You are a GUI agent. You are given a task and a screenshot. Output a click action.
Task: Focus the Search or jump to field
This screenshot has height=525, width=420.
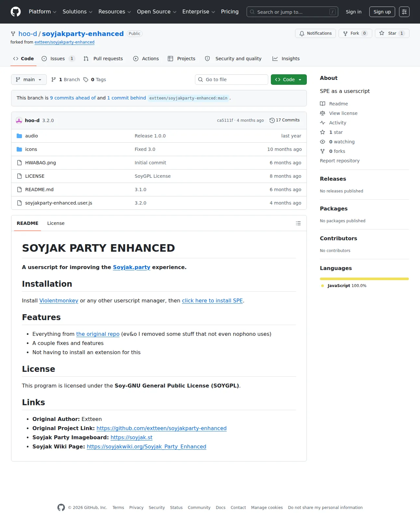(292, 12)
